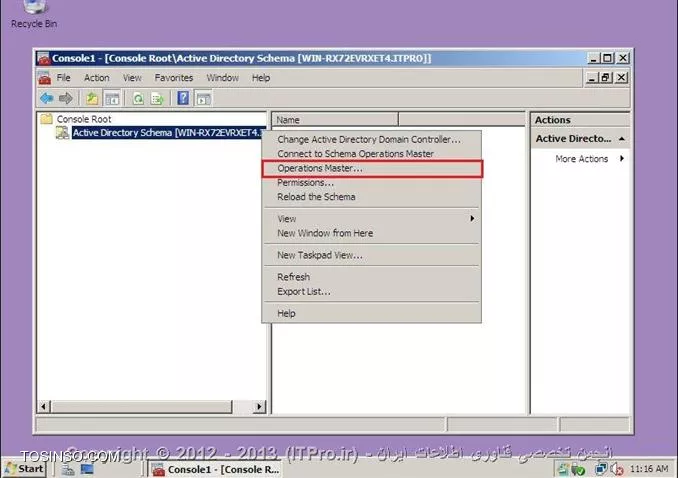Click the Start button

pos(24,469)
